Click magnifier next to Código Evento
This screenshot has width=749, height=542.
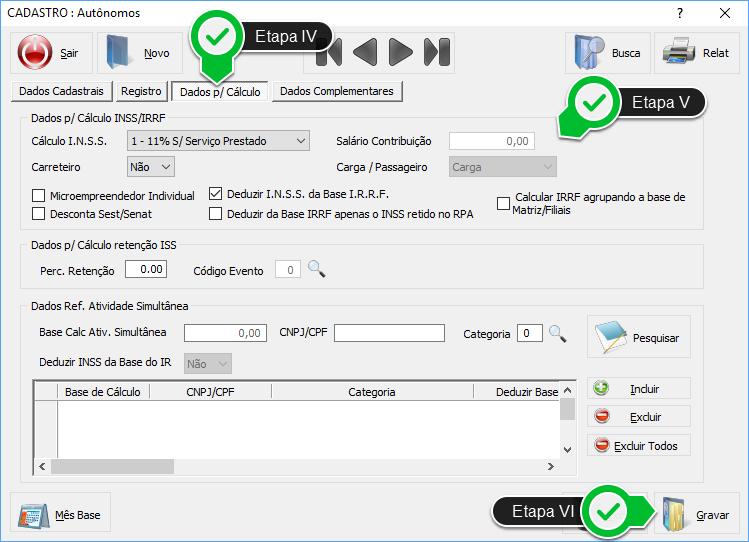pos(316,269)
